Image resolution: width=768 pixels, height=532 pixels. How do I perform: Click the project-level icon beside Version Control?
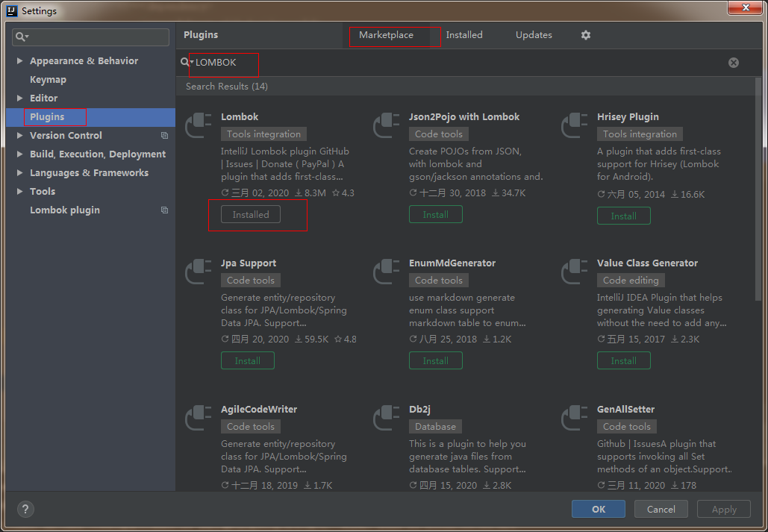pos(164,136)
